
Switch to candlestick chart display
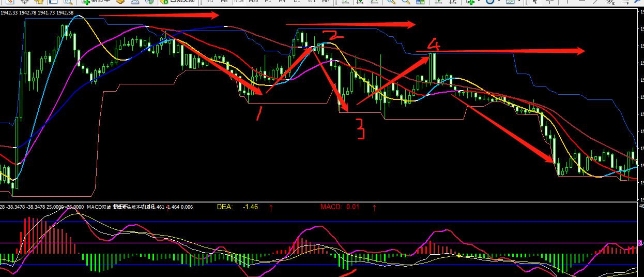point(360,2)
